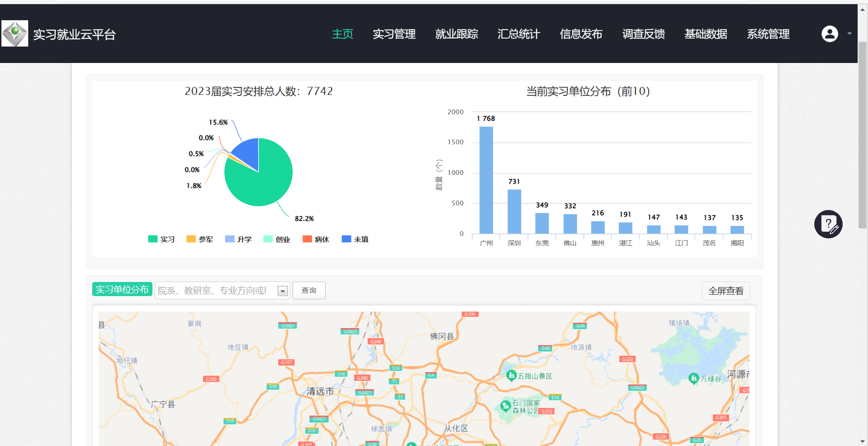This screenshot has width=868, height=446.
Task: Open the 院系、教研室 combo box arrow
Action: click(282, 291)
